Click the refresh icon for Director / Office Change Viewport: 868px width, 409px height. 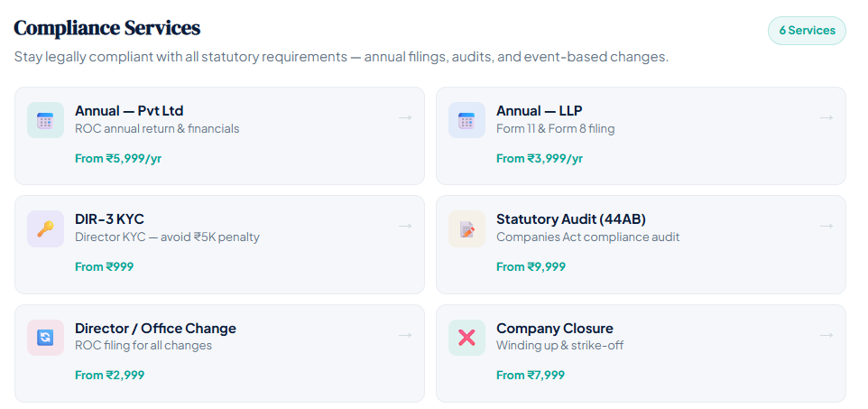tap(45, 338)
